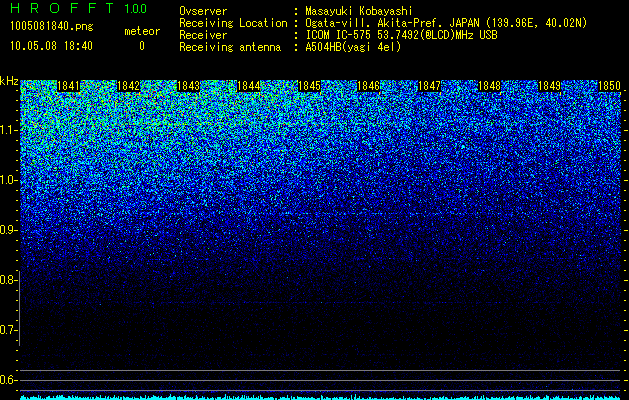Click the 1.0 frequency axis label
629x400 pixels.
pos(8,180)
